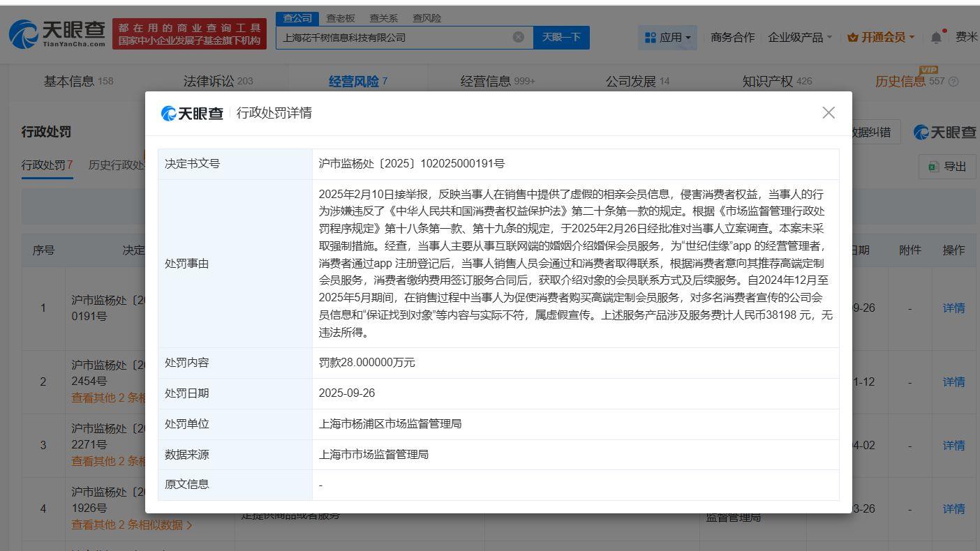980x551 pixels.
Task: Open the 法律诉讼 tab
Action: coord(218,82)
